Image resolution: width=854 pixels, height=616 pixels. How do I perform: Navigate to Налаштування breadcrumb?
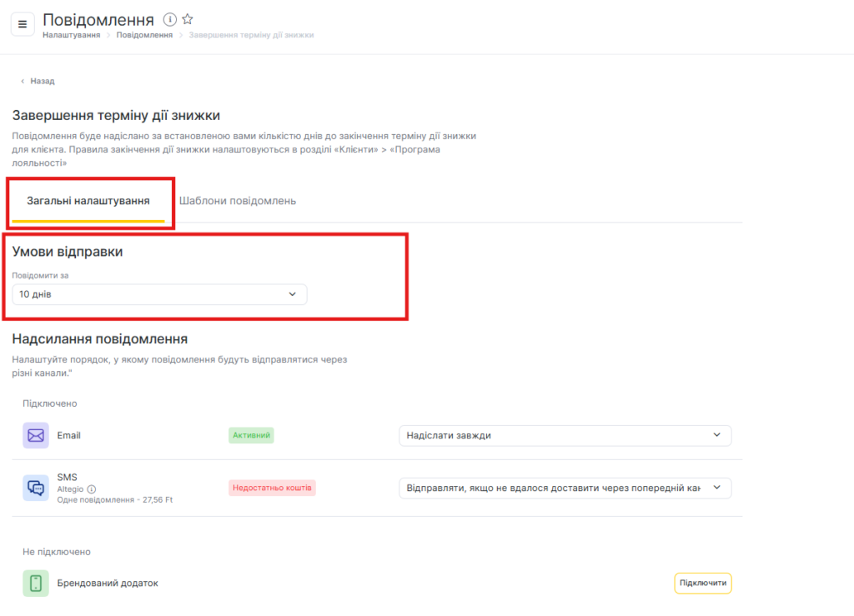[72, 35]
